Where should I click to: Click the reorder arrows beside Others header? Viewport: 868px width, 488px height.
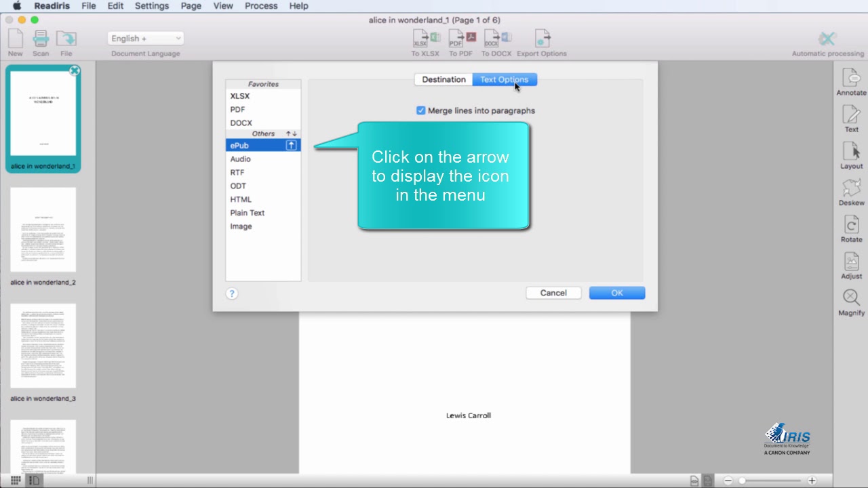click(x=292, y=134)
